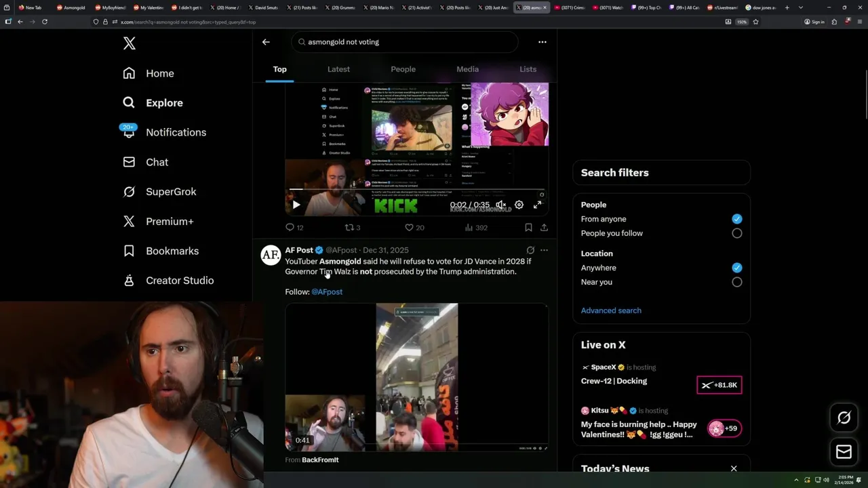Like the post with 20 likes
This screenshot has height=488, width=868.
[x=414, y=228]
